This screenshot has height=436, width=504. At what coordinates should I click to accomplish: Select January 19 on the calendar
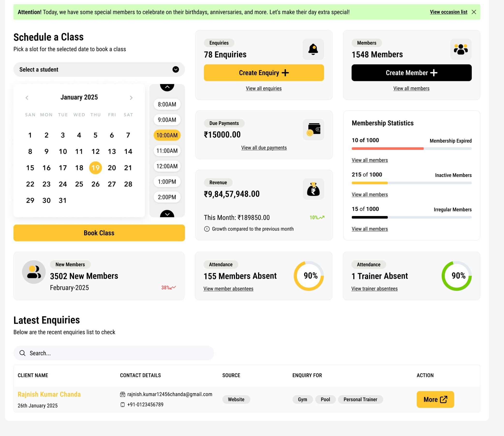tap(95, 168)
